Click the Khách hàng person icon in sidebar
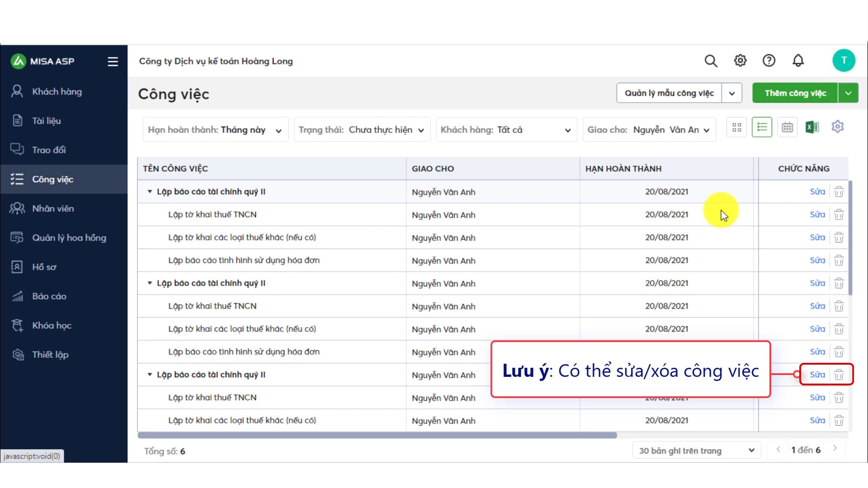868x488 pixels. [x=17, y=91]
